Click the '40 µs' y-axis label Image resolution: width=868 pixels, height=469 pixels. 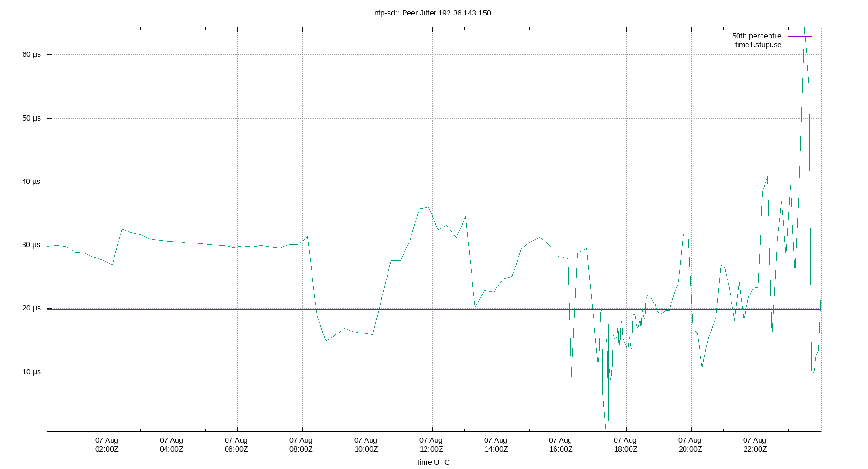coord(31,182)
